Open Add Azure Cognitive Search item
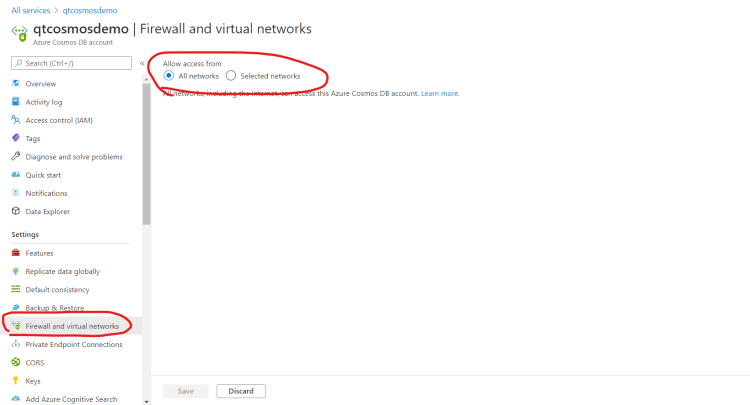750x405 pixels. pyautogui.click(x=71, y=399)
